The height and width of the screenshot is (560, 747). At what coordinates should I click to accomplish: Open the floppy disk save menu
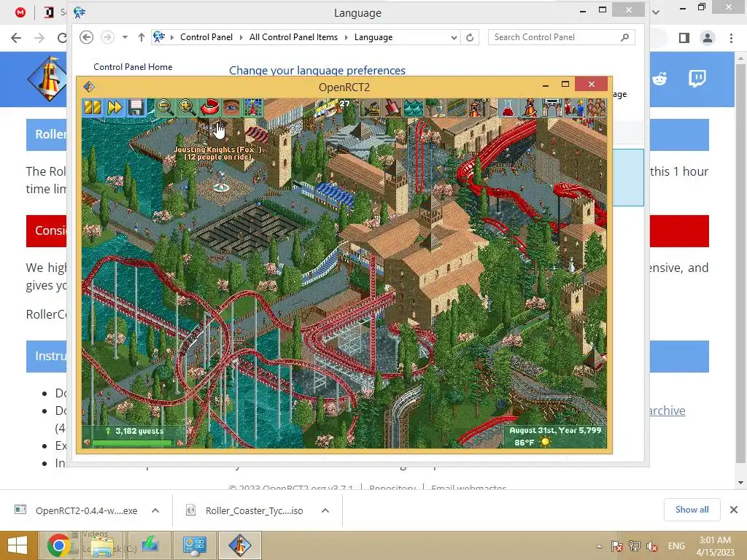(x=136, y=108)
